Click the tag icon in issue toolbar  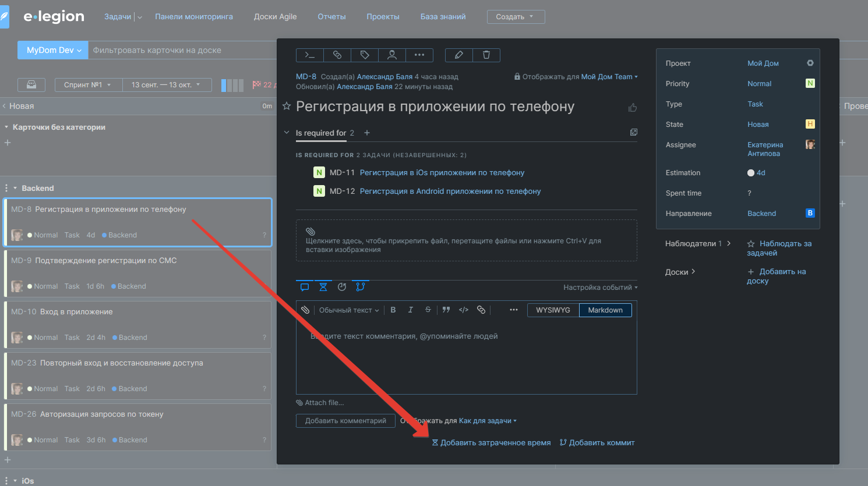365,55
